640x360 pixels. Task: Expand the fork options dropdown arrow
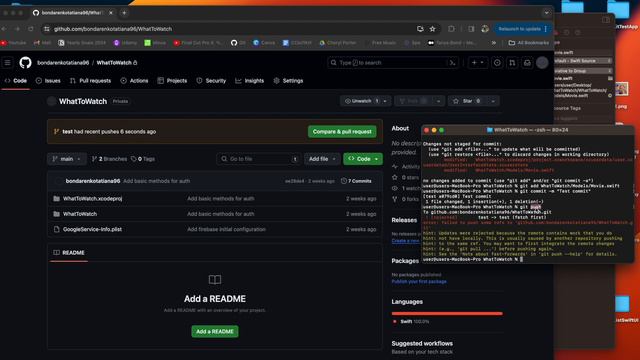coord(438,101)
